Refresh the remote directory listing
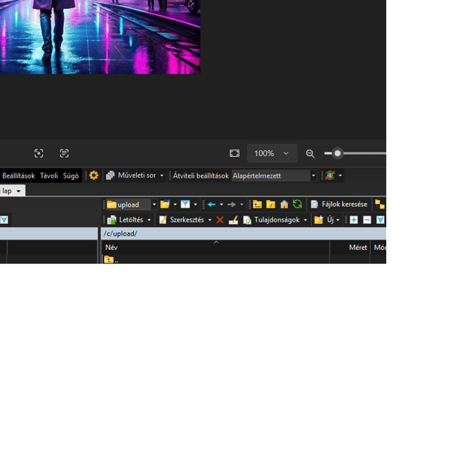476x476 pixels. 297,205
